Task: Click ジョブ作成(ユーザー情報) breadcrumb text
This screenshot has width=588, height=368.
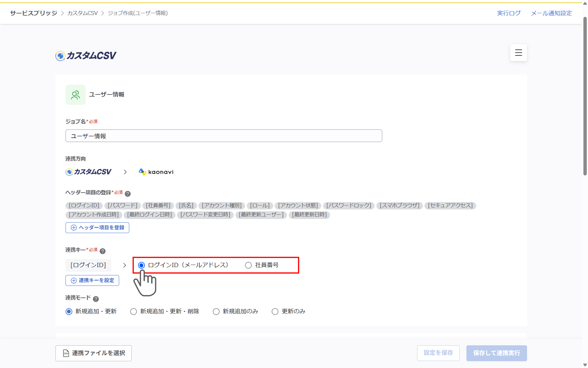Action: pyautogui.click(x=138, y=13)
